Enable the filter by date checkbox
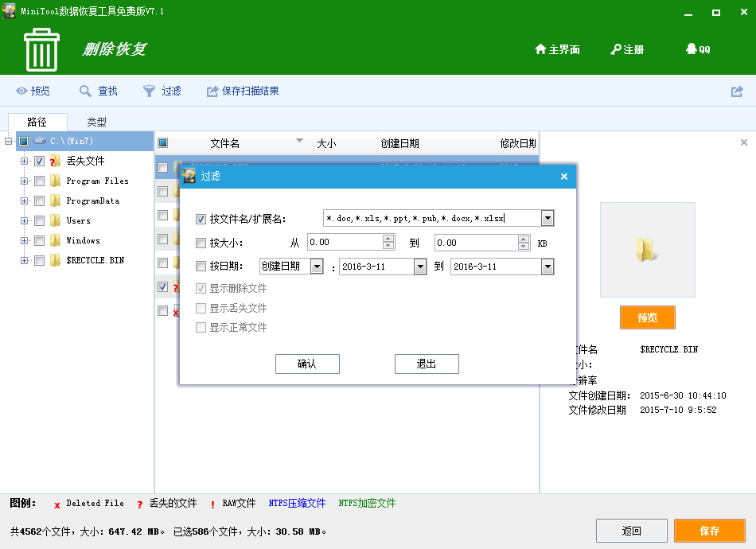756x549 pixels. 201,266
